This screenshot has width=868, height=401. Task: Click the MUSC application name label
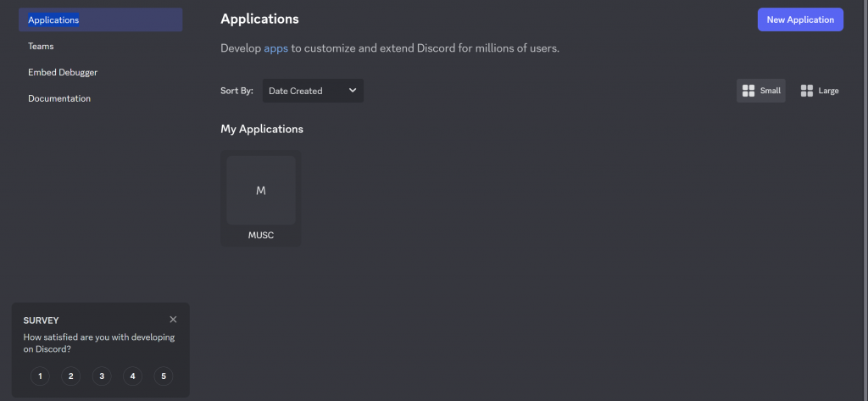[261, 236]
